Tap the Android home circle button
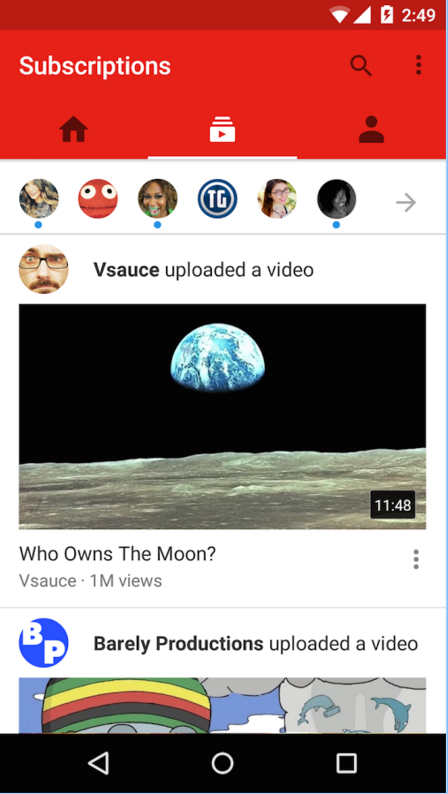The height and width of the screenshot is (794, 448). tap(223, 763)
